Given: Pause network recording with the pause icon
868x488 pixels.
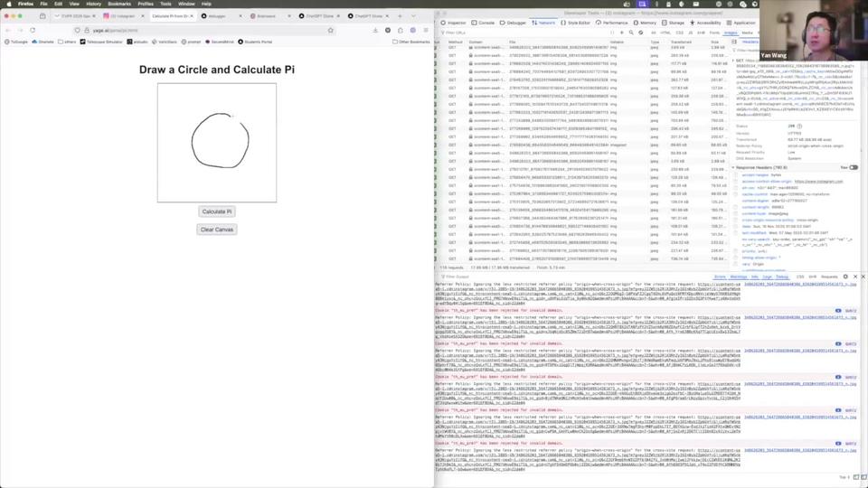Looking at the screenshot, I should (612, 33).
